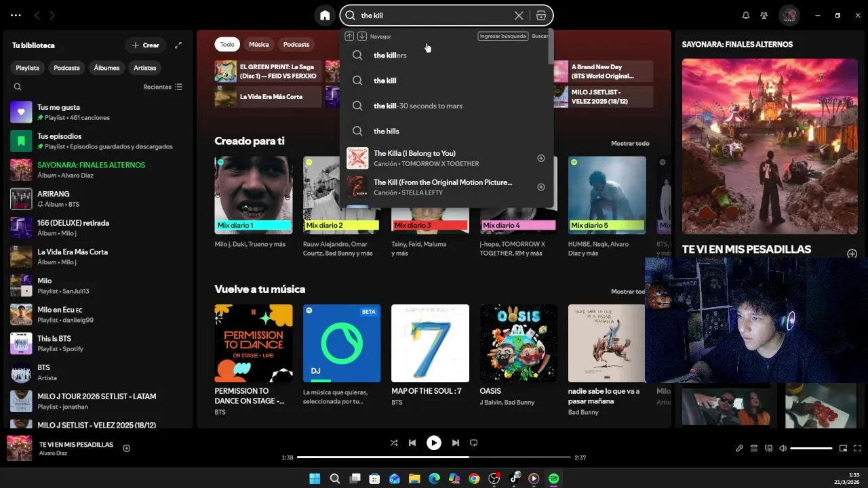Choose 'the kill' search suggestion

pyautogui.click(x=446, y=81)
